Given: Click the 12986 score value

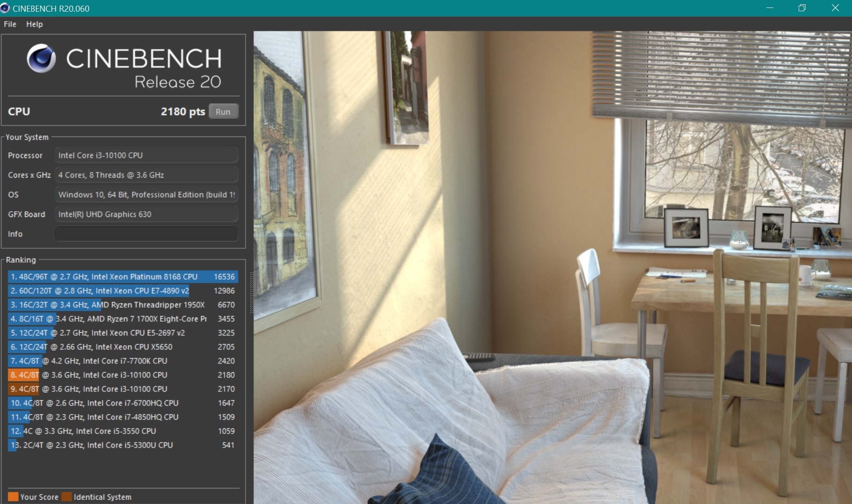Looking at the screenshot, I should (224, 291).
